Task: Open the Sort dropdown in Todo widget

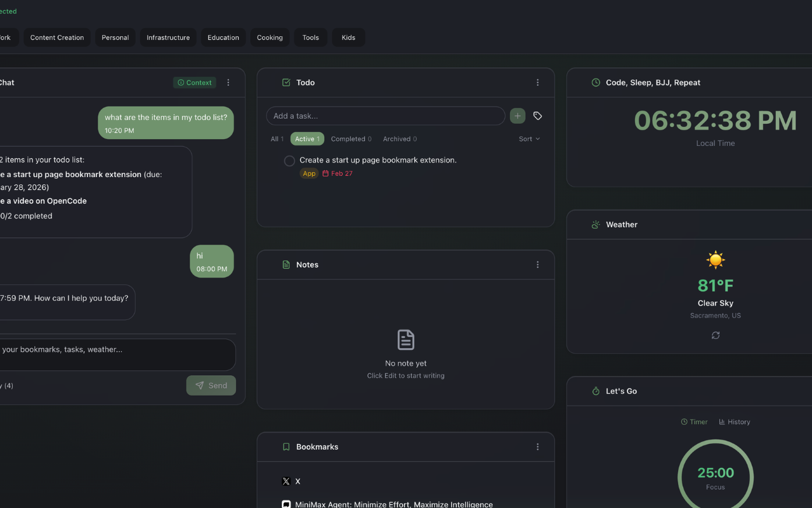Action: [529, 138]
